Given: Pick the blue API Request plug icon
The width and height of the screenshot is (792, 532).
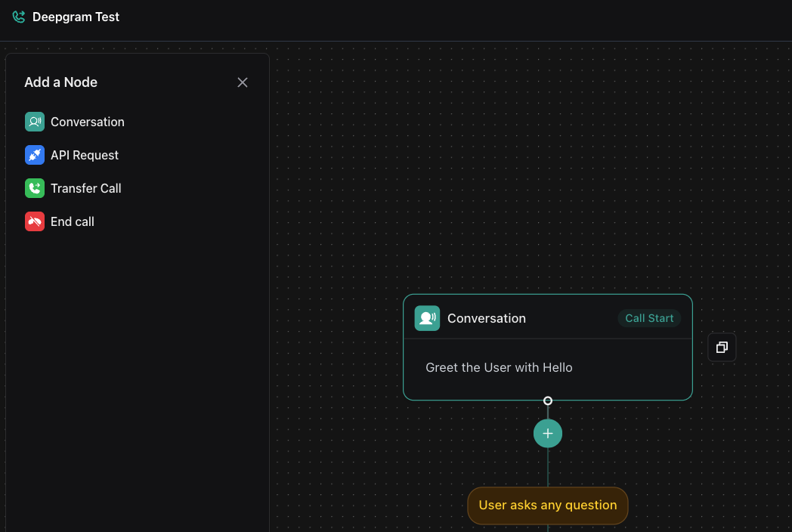Looking at the screenshot, I should click(35, 155).
